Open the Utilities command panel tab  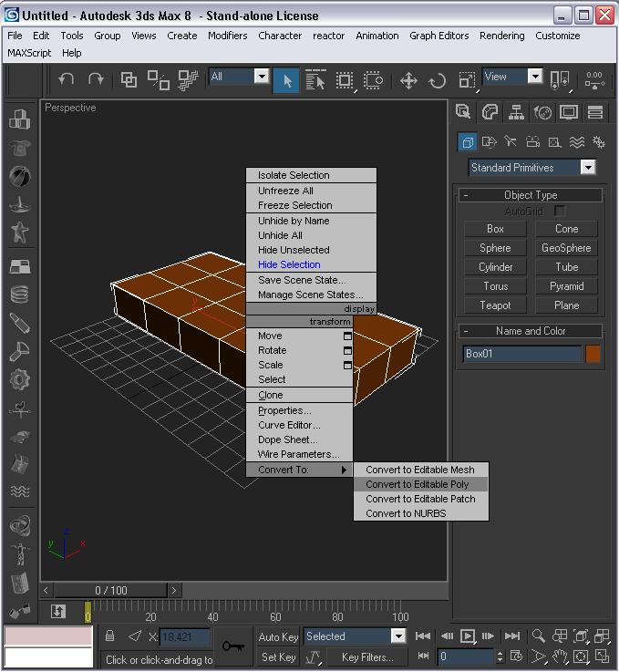[x=595, y=112]
